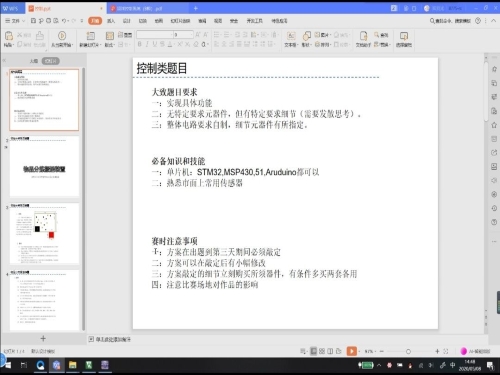Click the Paste icon in the ribbon

click(x=9, y=36)
